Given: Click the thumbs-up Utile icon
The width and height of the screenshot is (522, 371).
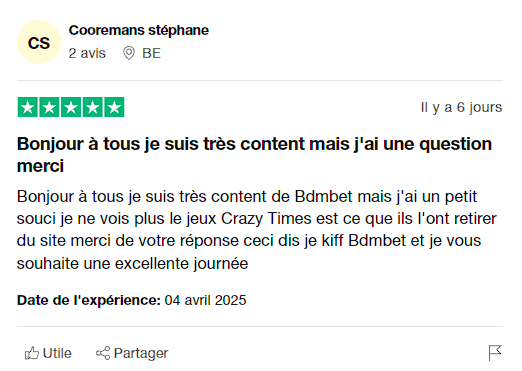Looking at the screenshot, I should [32, 353].
